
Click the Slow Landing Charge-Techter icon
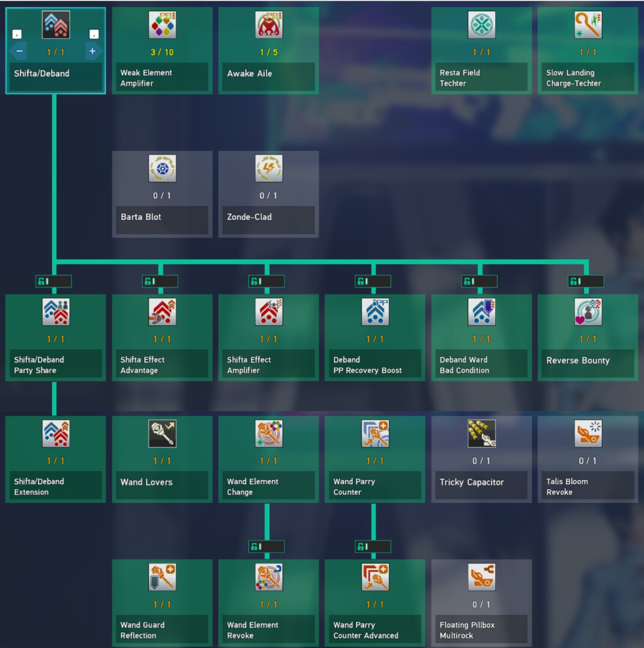[x=588, y=25]
